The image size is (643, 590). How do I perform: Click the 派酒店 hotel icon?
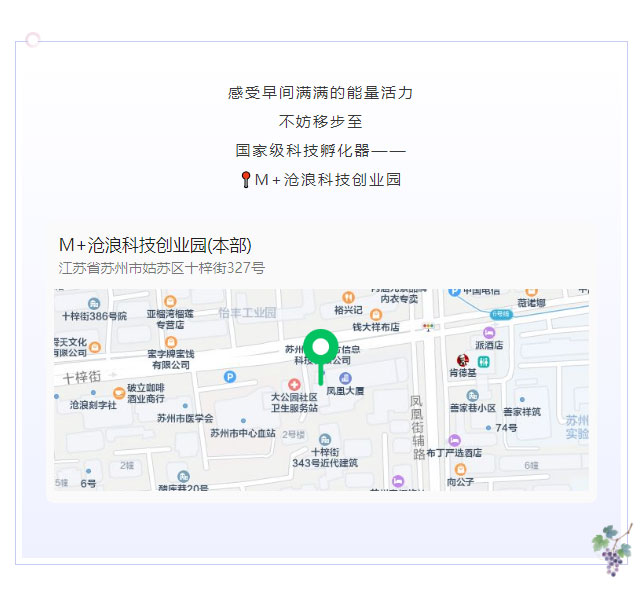(489, 332)
